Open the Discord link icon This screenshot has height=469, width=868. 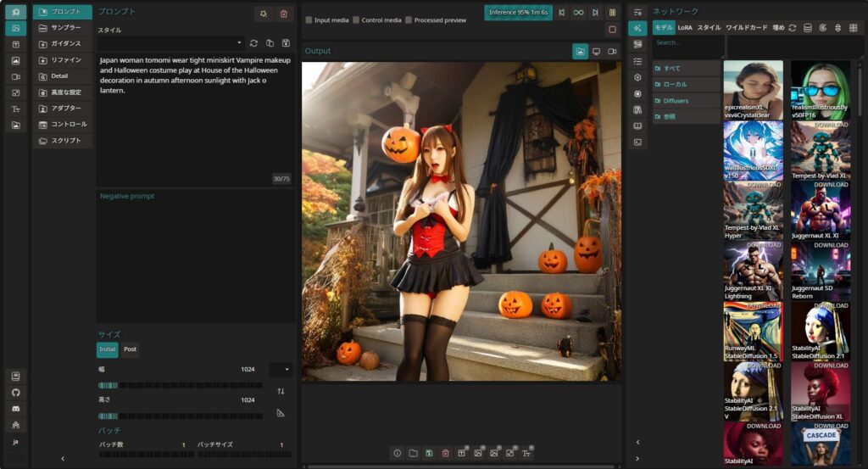point(15,409)
